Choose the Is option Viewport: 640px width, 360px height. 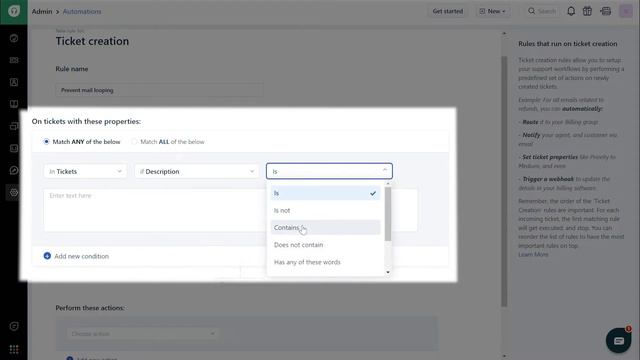pyautogui.click(x=325, y=193)
